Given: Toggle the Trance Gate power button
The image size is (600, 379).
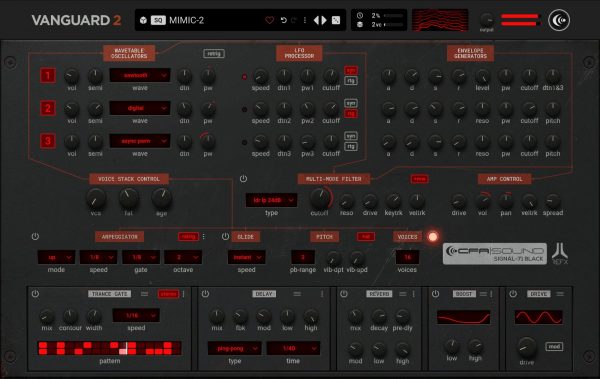Looking at the screenshot, I should [35, 294].
